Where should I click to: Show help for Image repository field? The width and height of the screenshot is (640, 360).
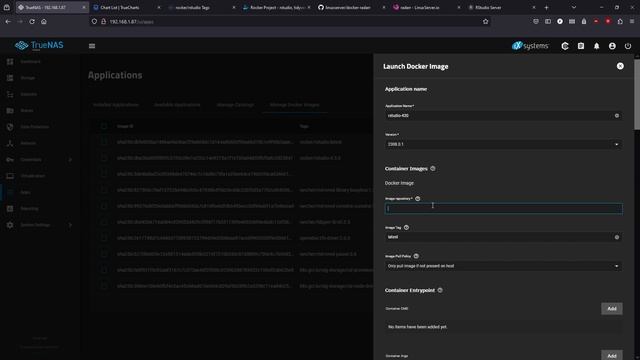click(418, 199)
